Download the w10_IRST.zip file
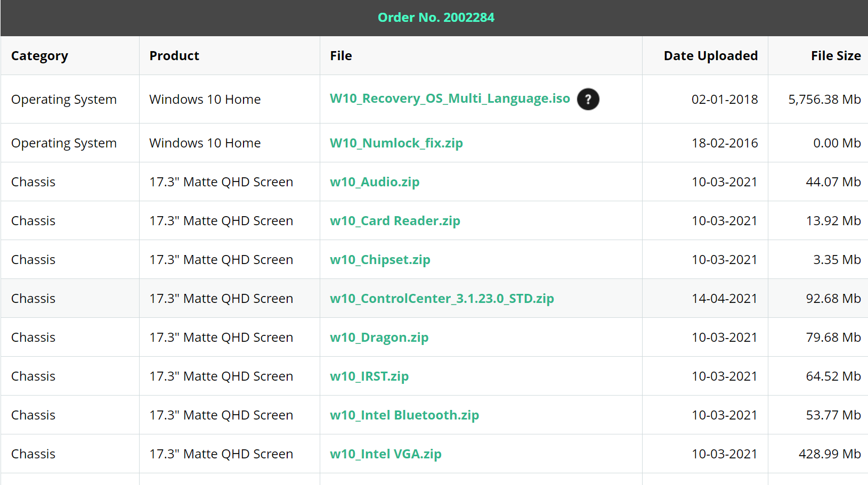The image size is (868, 485). coord(369,376)
